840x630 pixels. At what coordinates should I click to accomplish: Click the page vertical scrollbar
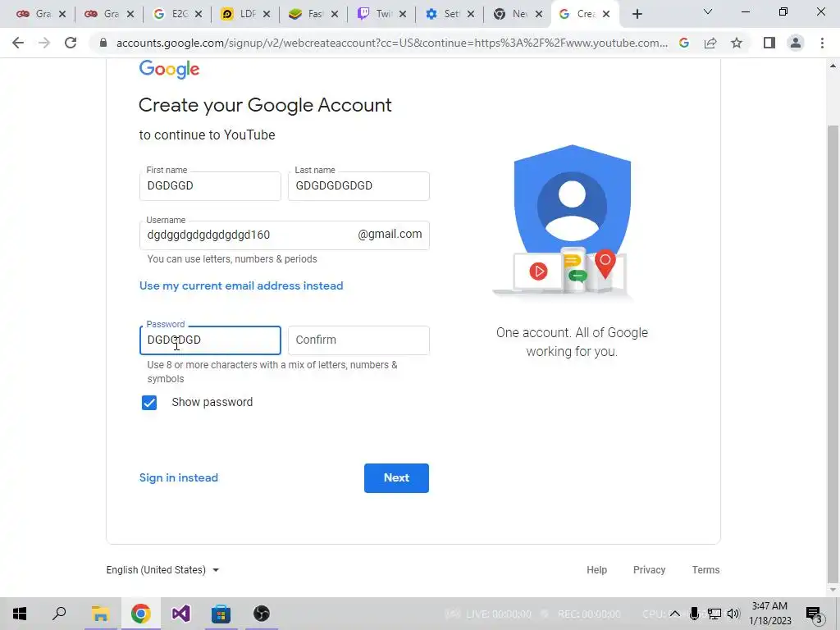tap(833, 354)
